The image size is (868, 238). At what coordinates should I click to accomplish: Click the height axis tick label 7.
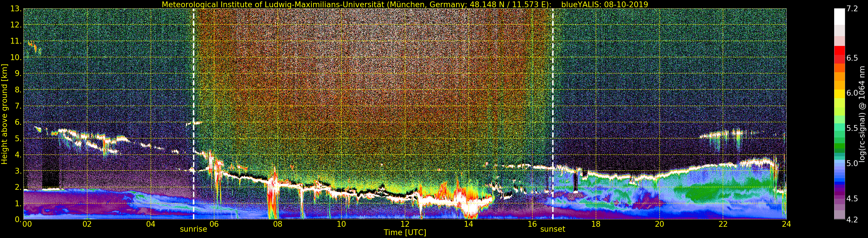[x=18, y=106]
